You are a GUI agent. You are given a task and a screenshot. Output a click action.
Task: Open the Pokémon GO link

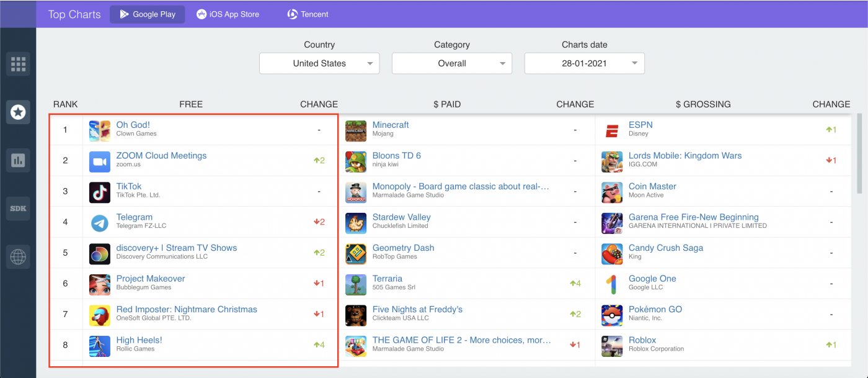(x=655, y=309)
